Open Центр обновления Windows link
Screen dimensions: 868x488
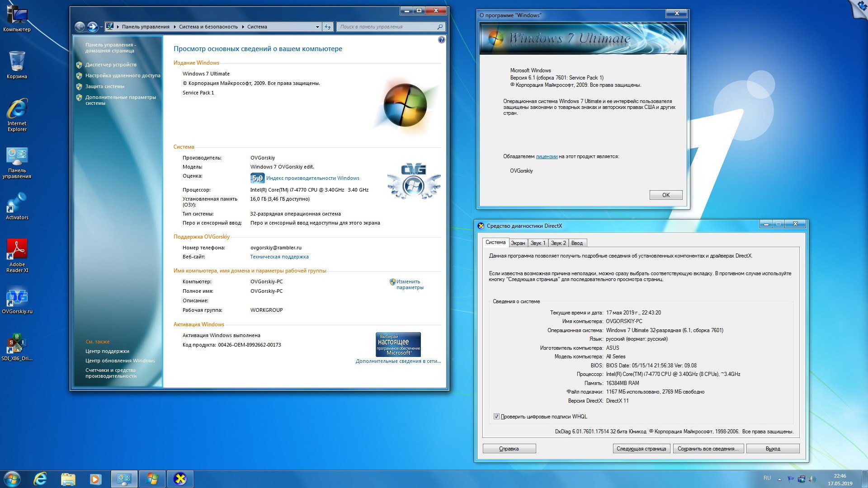tap(120, 361)
